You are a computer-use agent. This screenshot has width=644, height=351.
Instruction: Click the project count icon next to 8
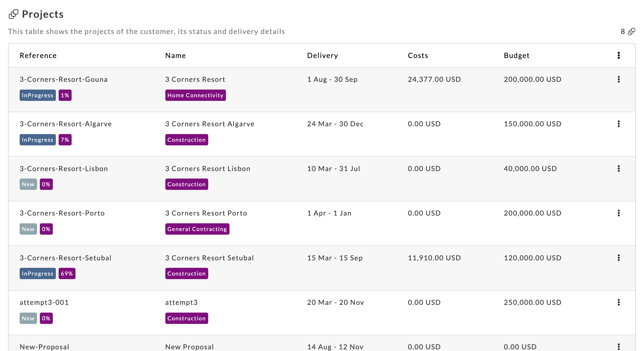[x=632, y=32]
